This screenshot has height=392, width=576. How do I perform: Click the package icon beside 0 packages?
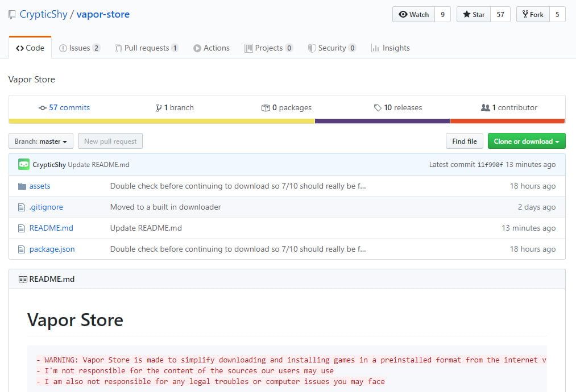click(266, 107)
